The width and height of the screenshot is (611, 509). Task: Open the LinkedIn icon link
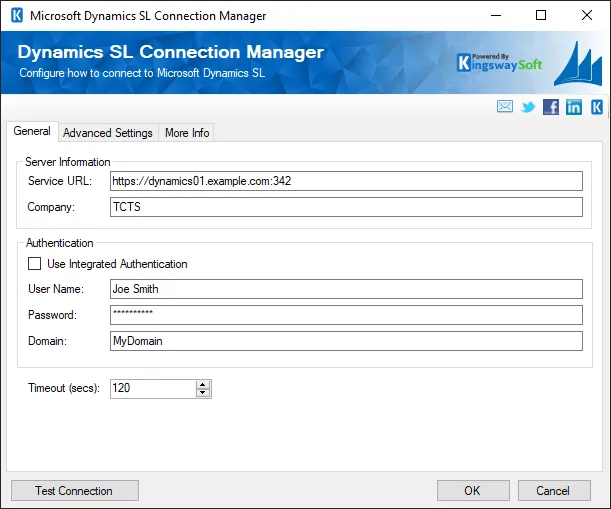(x=574, y=107)
